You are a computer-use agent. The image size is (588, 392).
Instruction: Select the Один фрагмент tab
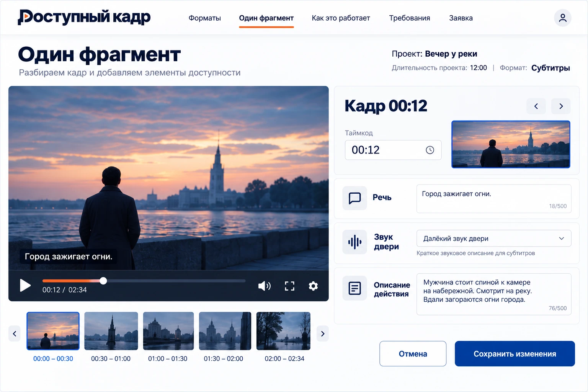pos(266,18)
